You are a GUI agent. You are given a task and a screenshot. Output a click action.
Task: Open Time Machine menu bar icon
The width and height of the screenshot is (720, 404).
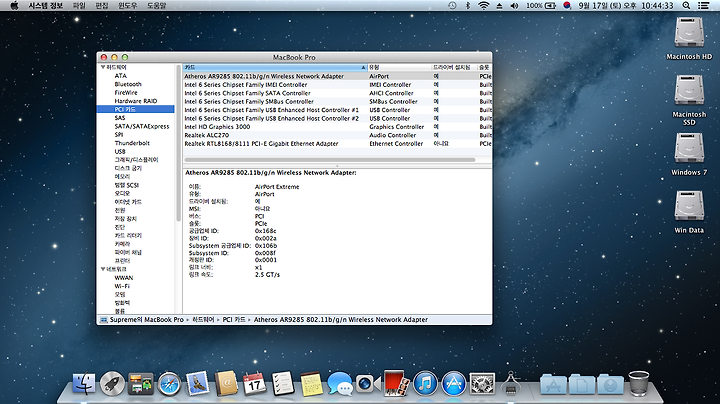(x=452, y=6)
